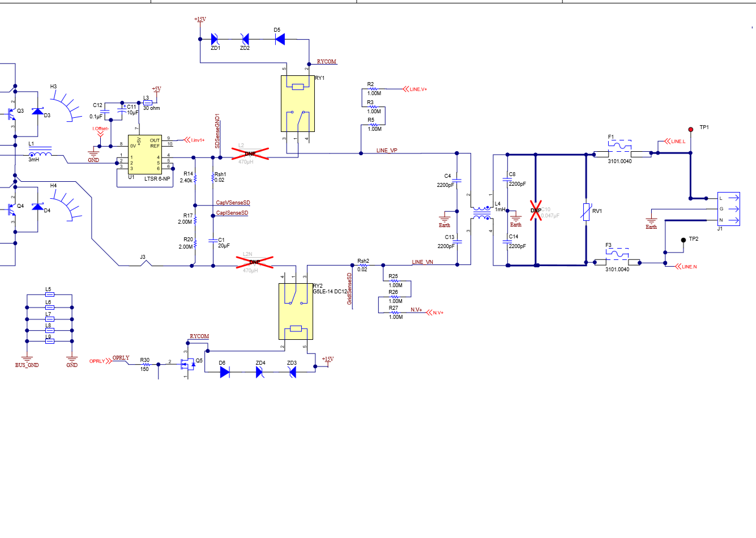
Task: Select fuse F3 symbol
Action: [x=617, y=258]
